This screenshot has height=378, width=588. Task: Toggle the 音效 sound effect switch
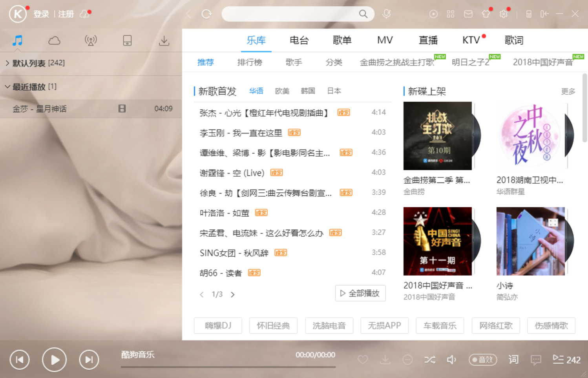click(483, 360)
